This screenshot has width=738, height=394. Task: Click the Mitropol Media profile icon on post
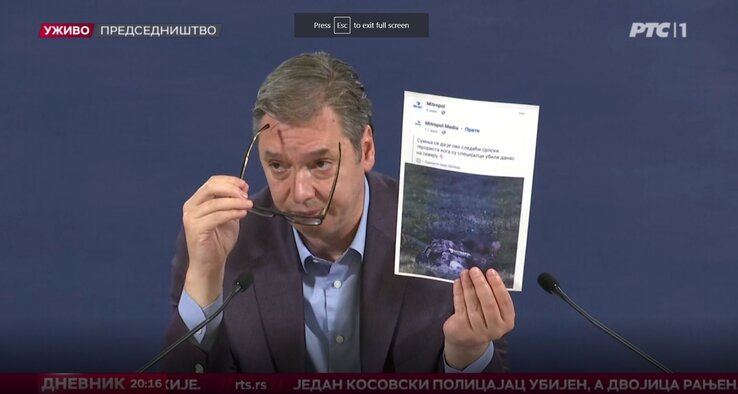tap(418, 123)
